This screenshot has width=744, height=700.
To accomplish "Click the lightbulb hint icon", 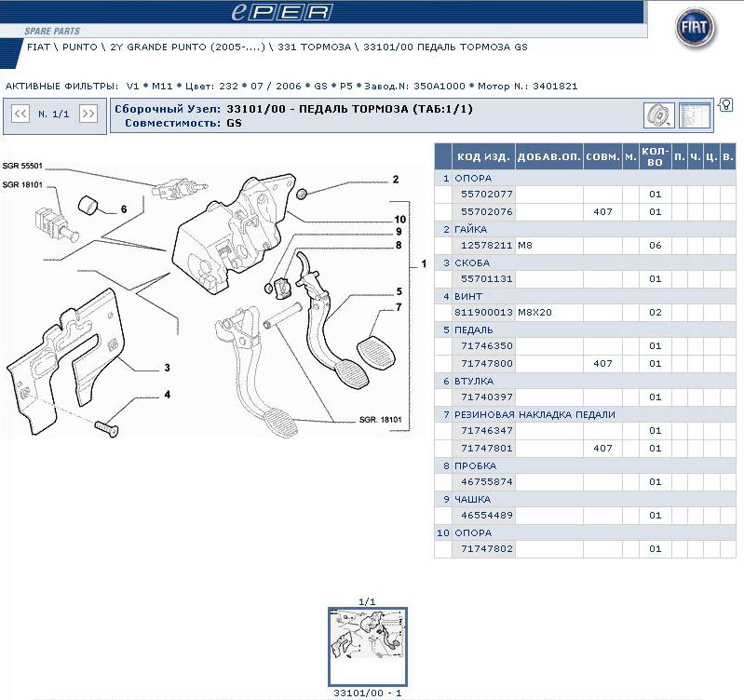I will tap(725, 104).
